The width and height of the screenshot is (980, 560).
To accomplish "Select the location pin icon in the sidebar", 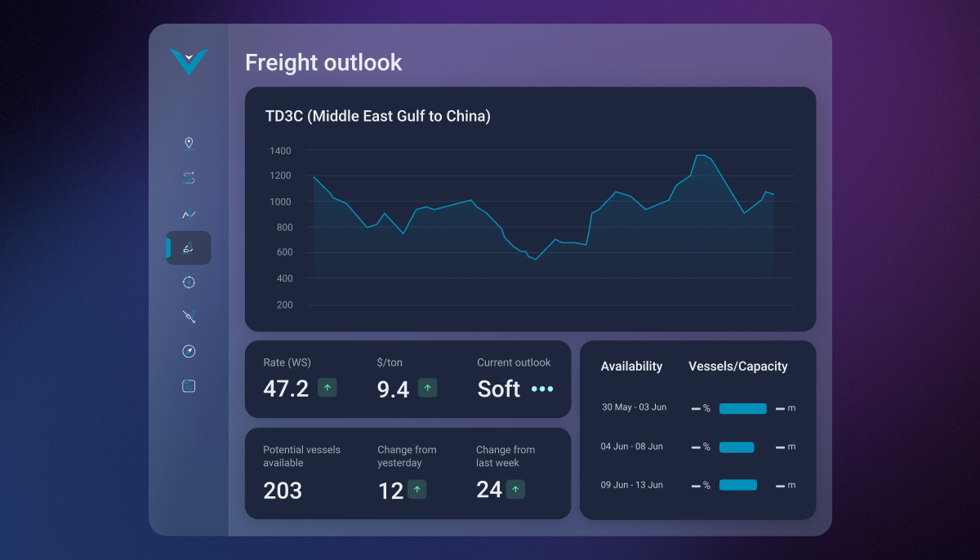I will point(189,143).
